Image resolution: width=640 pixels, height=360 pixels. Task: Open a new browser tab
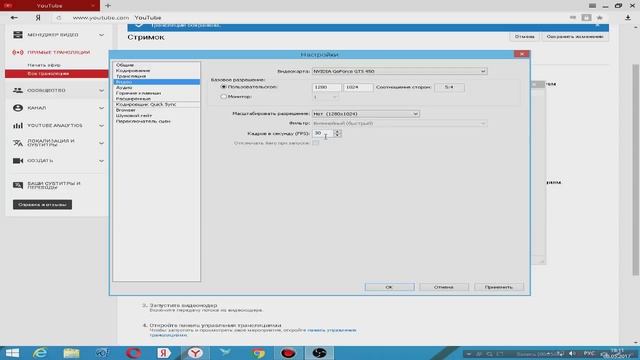108,6
